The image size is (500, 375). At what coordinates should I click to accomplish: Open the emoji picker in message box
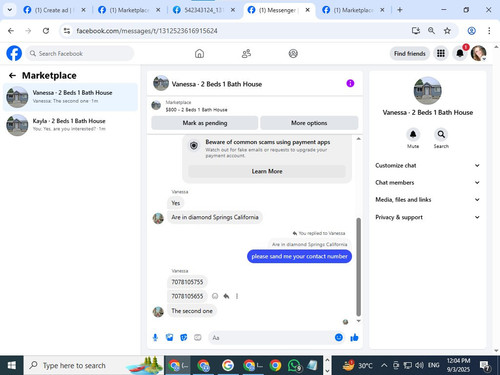click(339, 337)
